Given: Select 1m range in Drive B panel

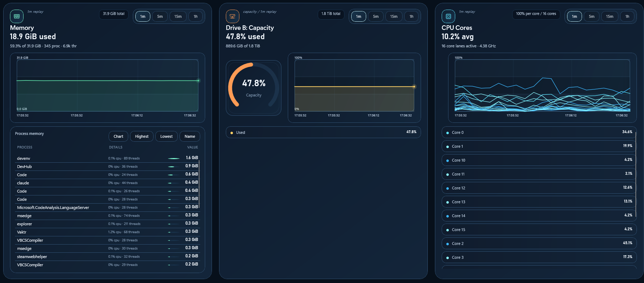Looking at the screenshot, I should coord(359,16).
